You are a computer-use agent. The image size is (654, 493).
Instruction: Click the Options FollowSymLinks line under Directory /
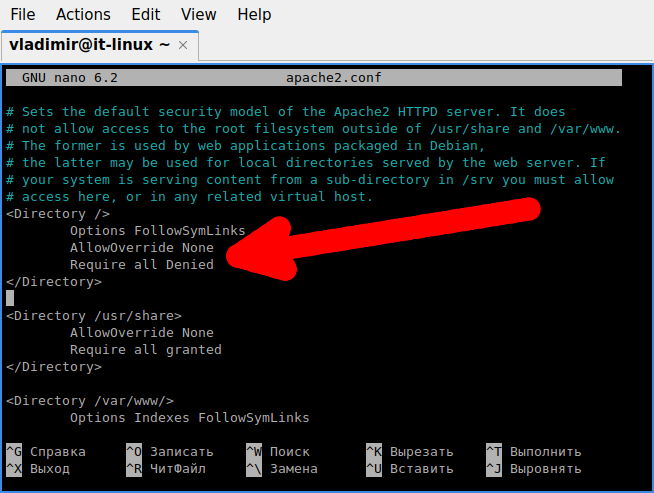click(x=158, y=231)
